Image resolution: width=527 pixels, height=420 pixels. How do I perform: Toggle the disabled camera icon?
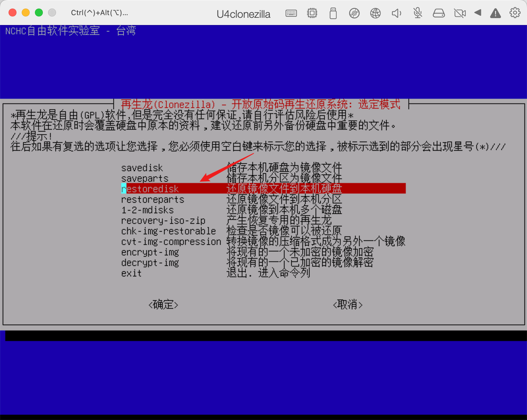pos(460,13)
